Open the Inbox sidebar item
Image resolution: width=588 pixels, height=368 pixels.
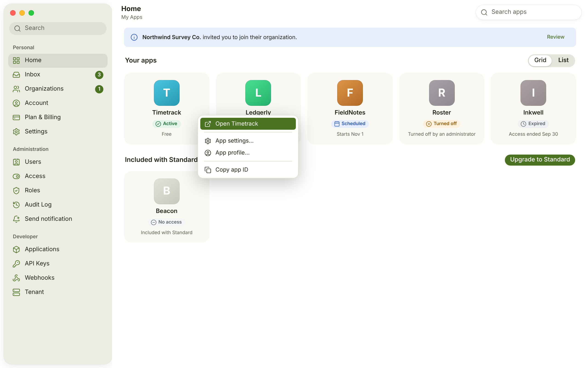(x=58, y=75)
